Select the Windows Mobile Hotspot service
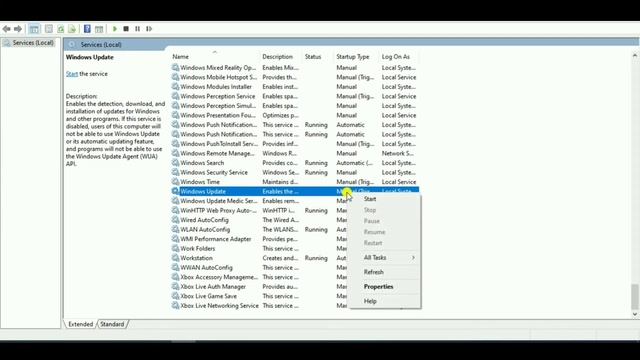Screen dimensions: 640x360 tap(295, 77)
